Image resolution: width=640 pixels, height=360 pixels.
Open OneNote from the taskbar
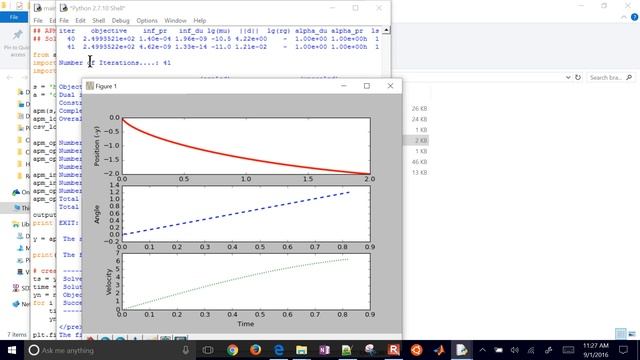tap(324, 350)
